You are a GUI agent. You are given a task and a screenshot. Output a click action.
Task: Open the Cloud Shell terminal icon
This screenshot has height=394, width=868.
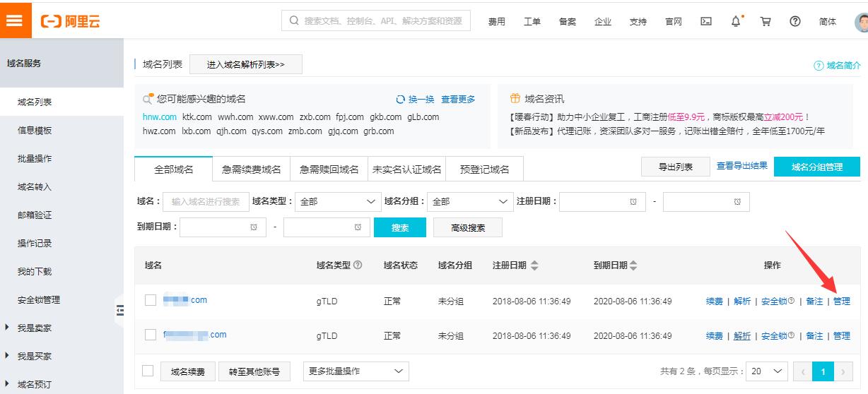point(706,21)
